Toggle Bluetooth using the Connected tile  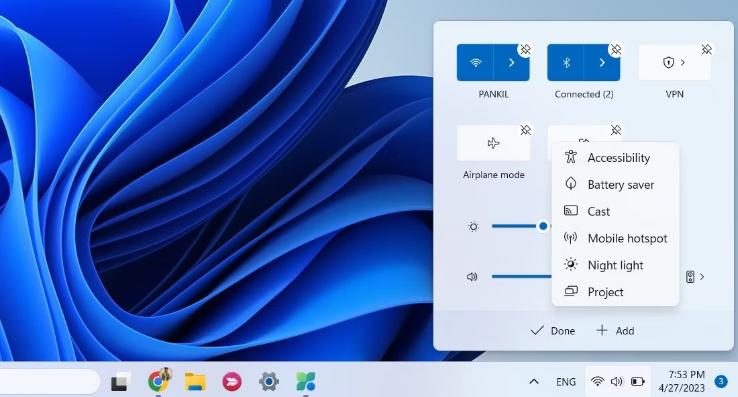pos(565,63)
